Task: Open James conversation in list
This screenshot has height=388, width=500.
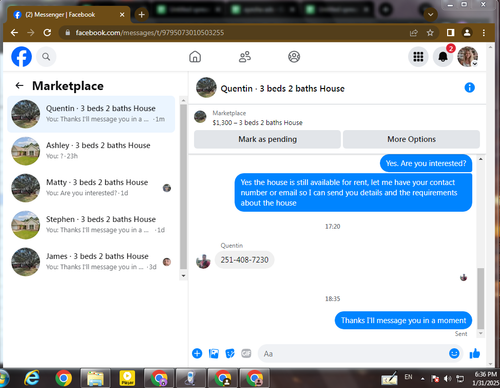Action: pos(91,262)
